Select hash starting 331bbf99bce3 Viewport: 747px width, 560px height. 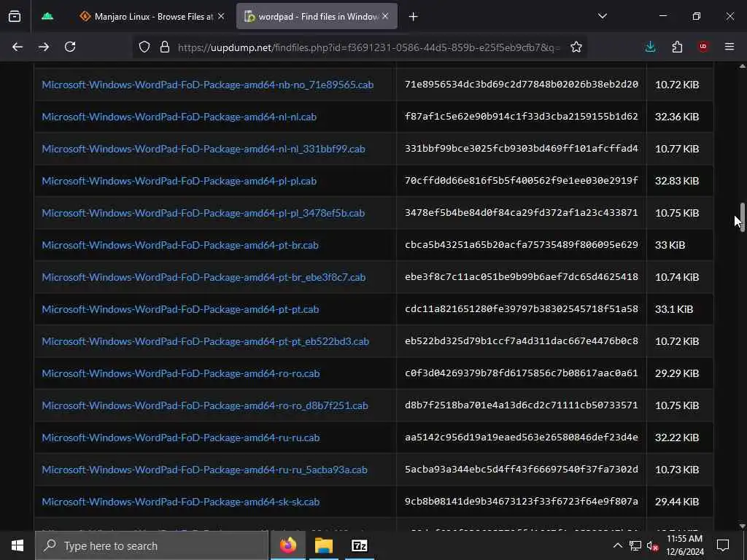521,148
